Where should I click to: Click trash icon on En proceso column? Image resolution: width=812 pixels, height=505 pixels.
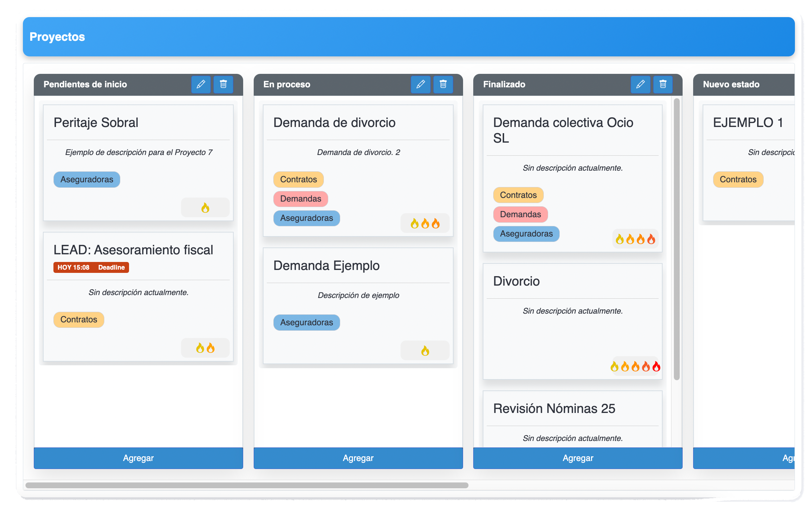pos(443,84)
